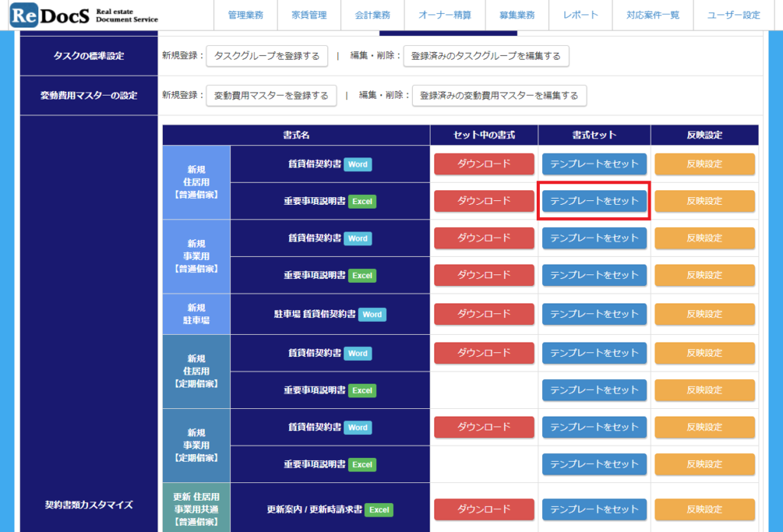Open the 家賃管理 menu
783x532 pixels.
click(309, 15)
